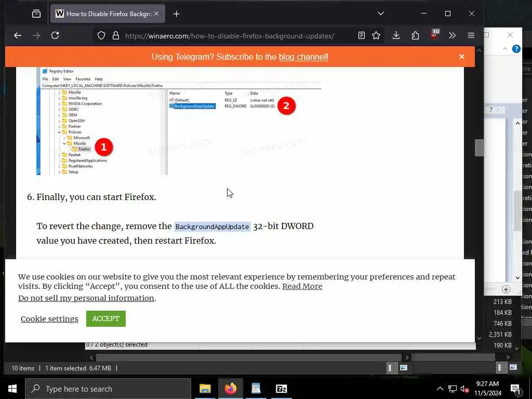Open the uBlock extension with badge 10
532x399 pixels.
[435, 34]
